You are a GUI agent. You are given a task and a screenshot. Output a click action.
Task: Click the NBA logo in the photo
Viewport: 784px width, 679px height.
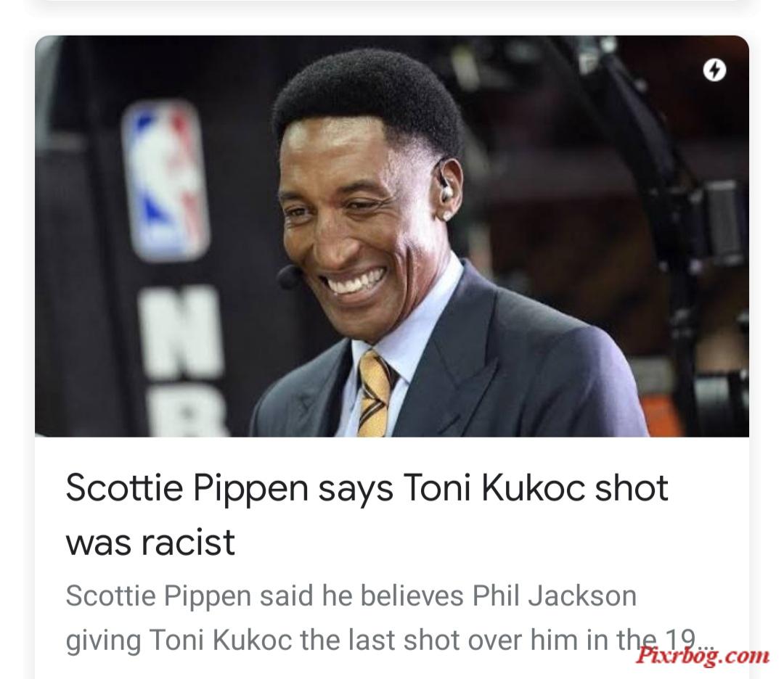point(164,180)
